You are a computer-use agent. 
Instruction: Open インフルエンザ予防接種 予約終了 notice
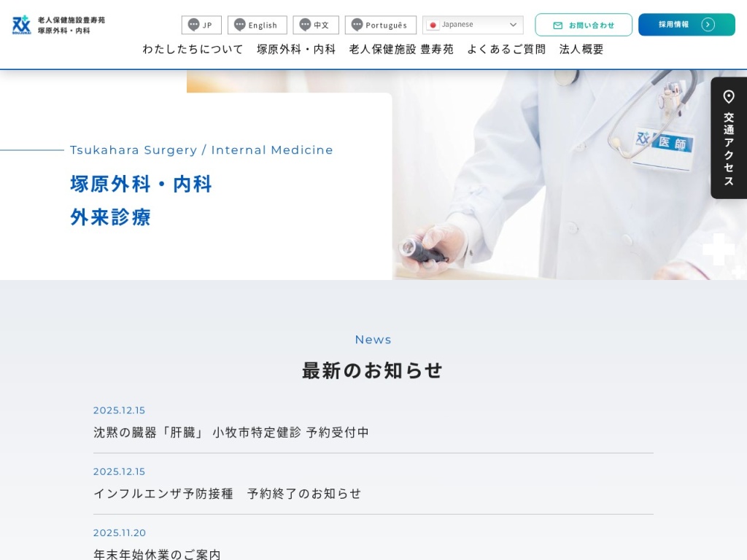point(228,494)
